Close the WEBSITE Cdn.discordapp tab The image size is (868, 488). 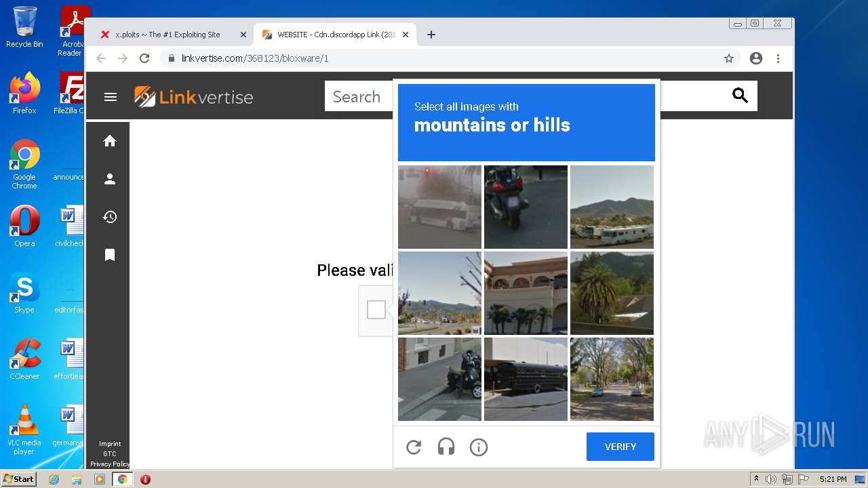[406, 35]
